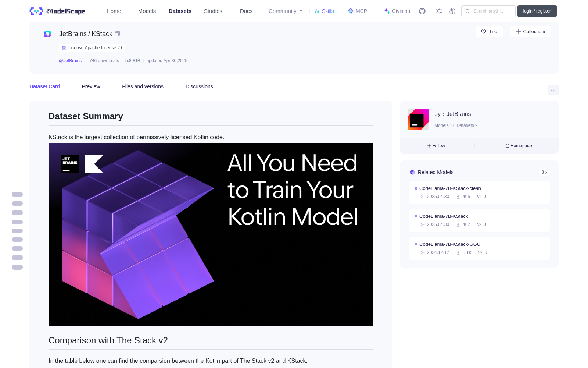Click the Kotlin model banner image
This screenshot has width=588, height=368.
[x=211, y=234]
